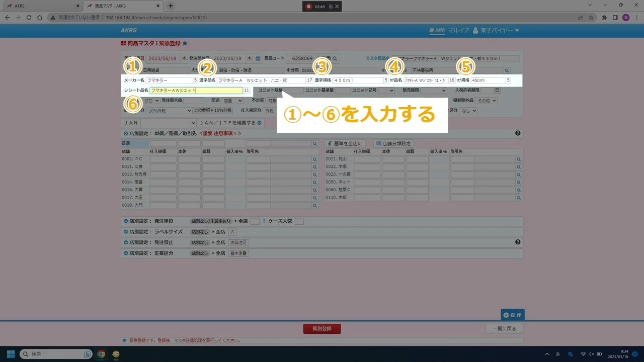Open the JAN dropdown

(169, 123)
